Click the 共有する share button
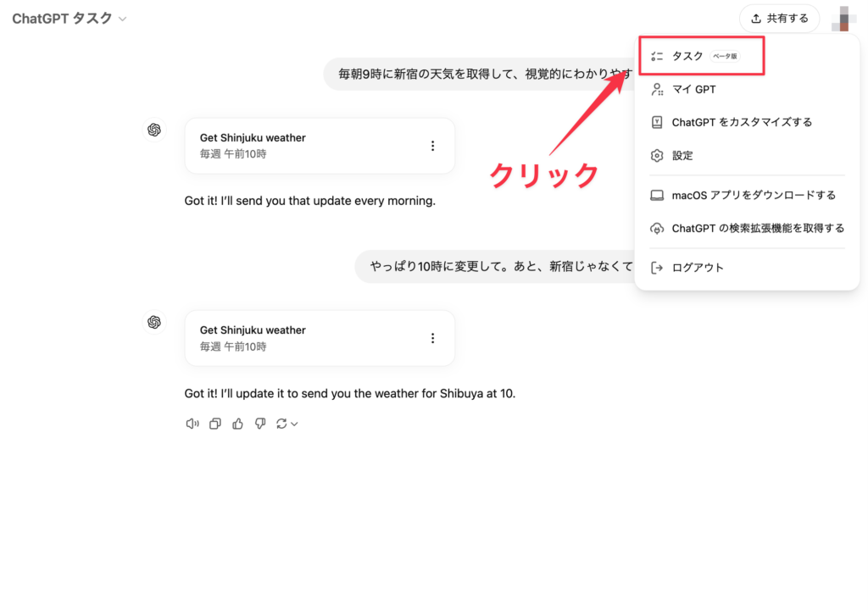Screen dimensions: 868x610 (779, 18)
